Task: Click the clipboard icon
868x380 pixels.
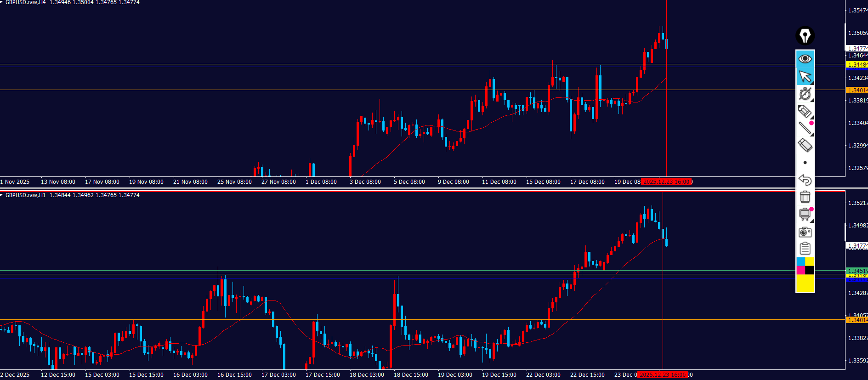Action: coord(805,249)
